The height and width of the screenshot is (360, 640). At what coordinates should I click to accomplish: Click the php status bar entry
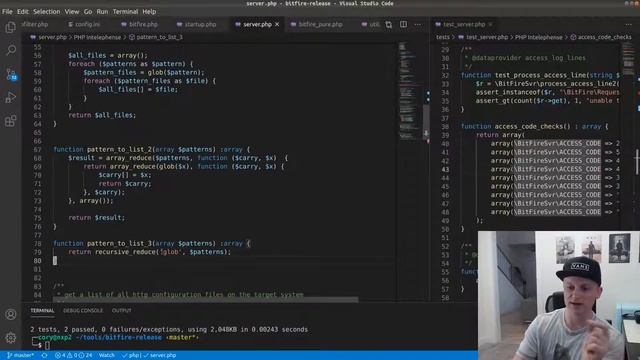131,356
